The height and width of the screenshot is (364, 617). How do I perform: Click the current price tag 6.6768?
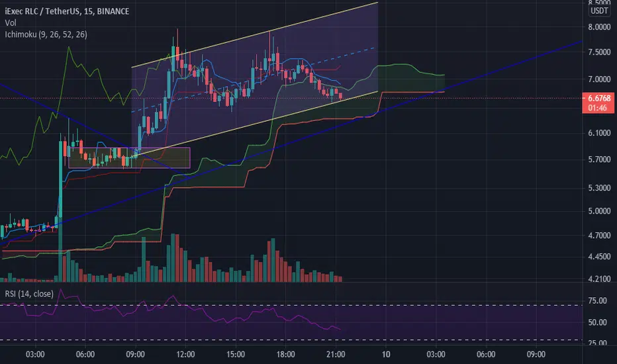(x=599, y=98)
